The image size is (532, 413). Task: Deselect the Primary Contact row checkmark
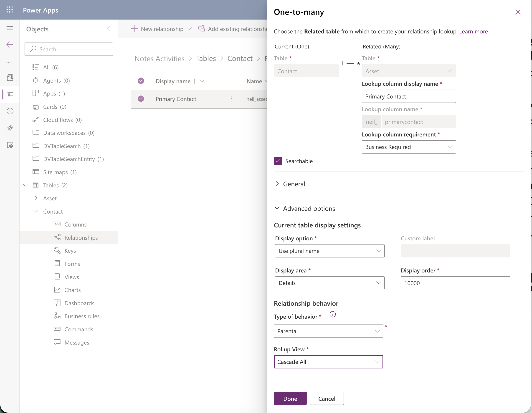[x=141, y=99]
